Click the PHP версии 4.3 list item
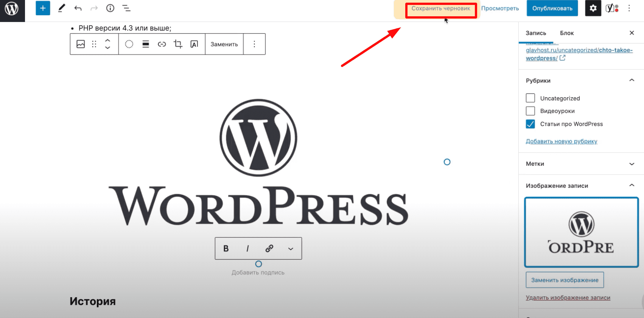644x318 pixels. coord(125,28)
